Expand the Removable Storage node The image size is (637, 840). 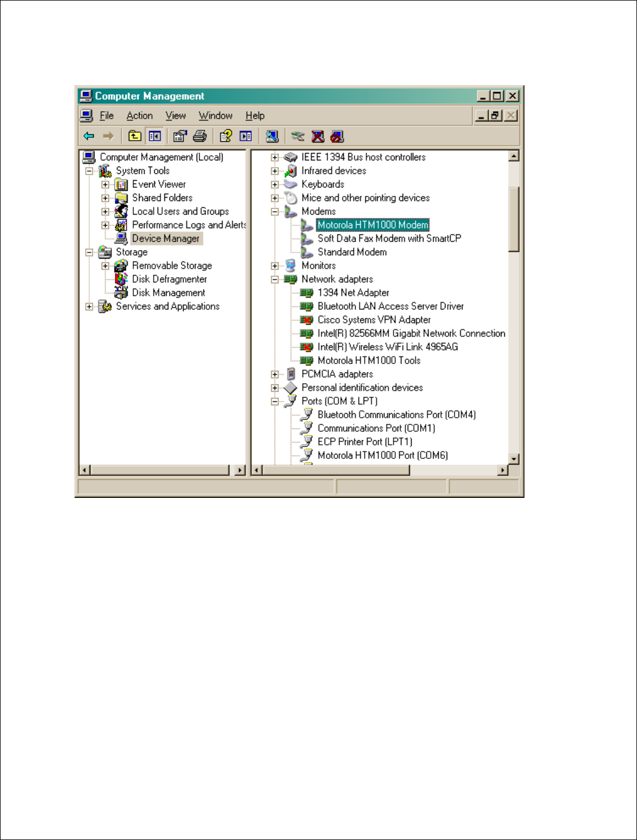pos(105,266)
